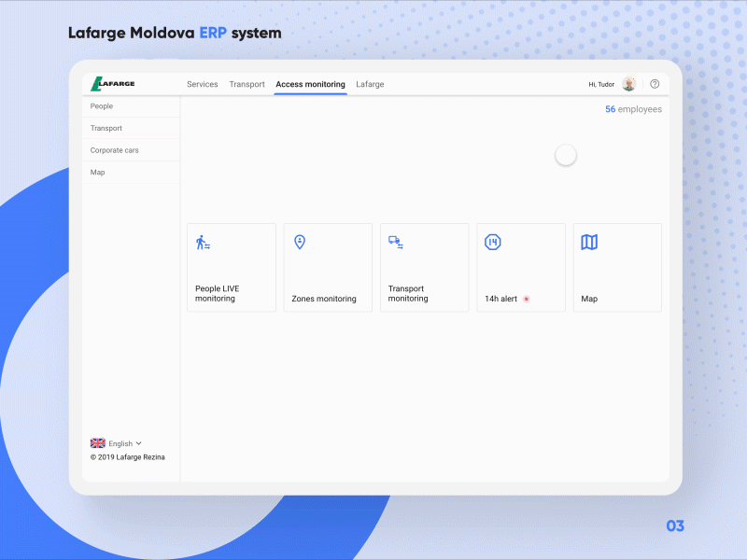The width and height of the screenshot is (747, 560).
Task: Open Zones monitoring via the pin icon
Action: (x=298, y=242)
